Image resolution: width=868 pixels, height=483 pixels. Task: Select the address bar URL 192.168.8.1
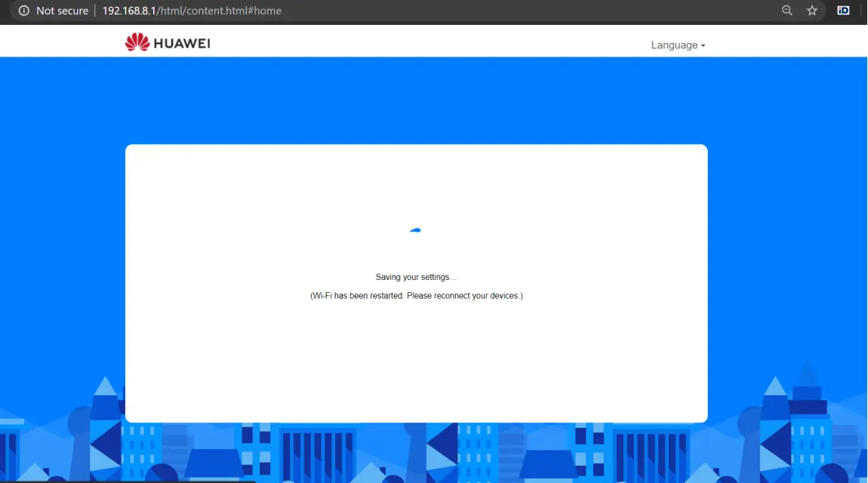[192, 11]
